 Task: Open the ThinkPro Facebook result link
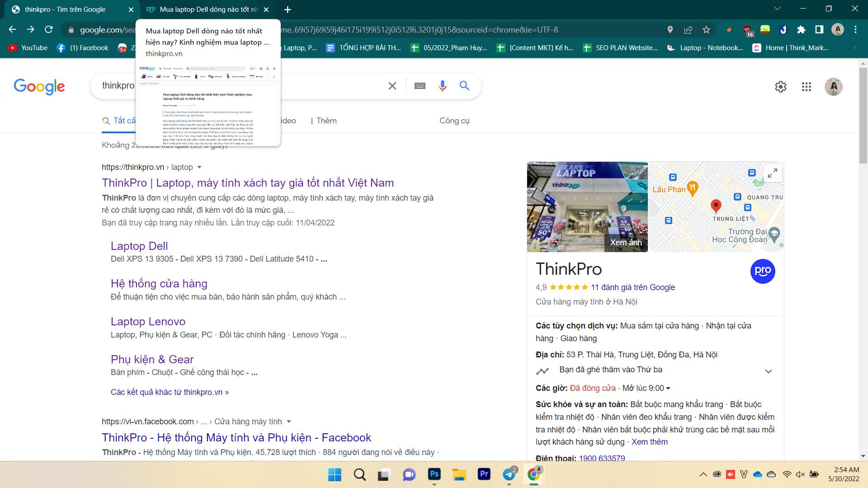point(236,437)
